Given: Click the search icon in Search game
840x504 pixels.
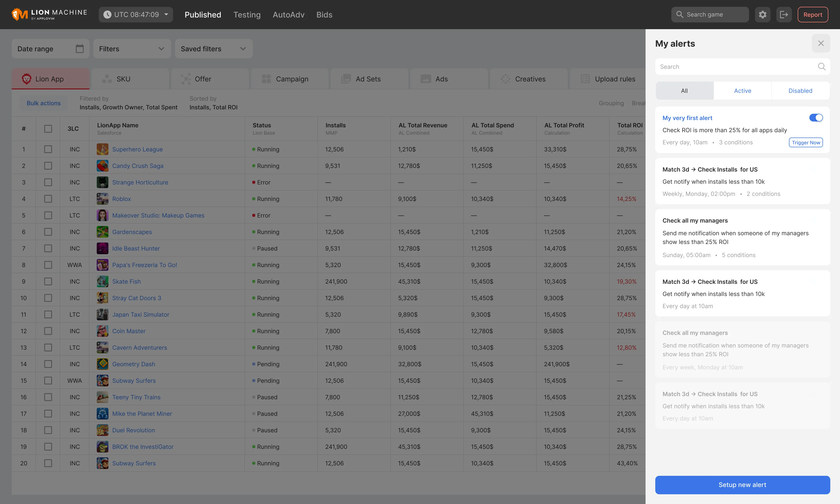Looking at the screenshot, I should click(x=679, y=15).
